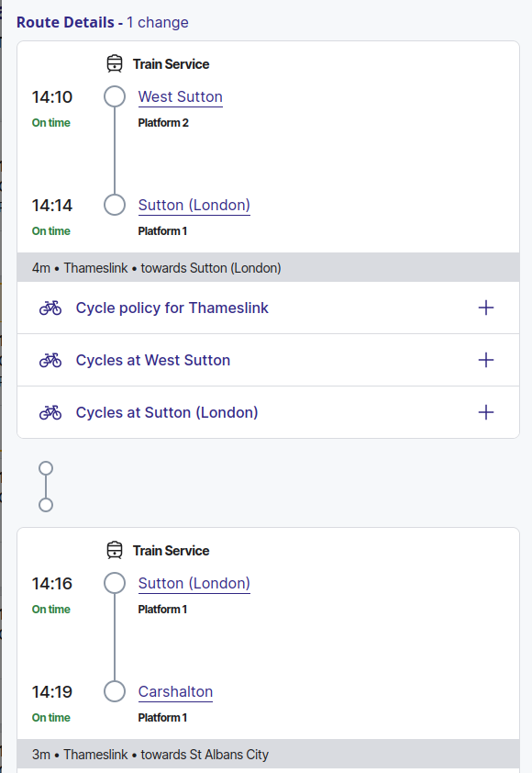Click the arrival stop circle at Carshalton
This screenshot has height=773, width=532.
(x=115, y=691)
